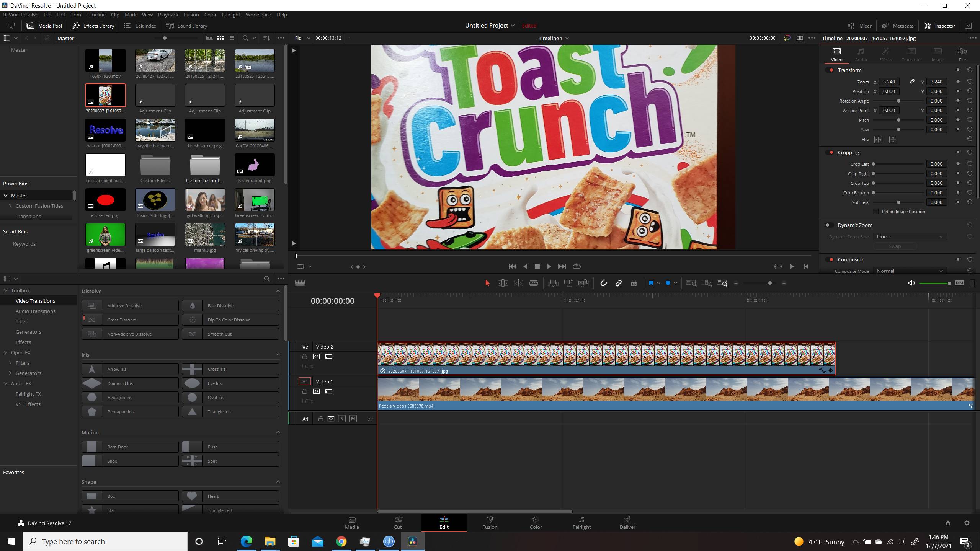Viewport: 980px width, 551px height.
Task: Click Full Extent Zoom icon
Action: pos(691,283)
